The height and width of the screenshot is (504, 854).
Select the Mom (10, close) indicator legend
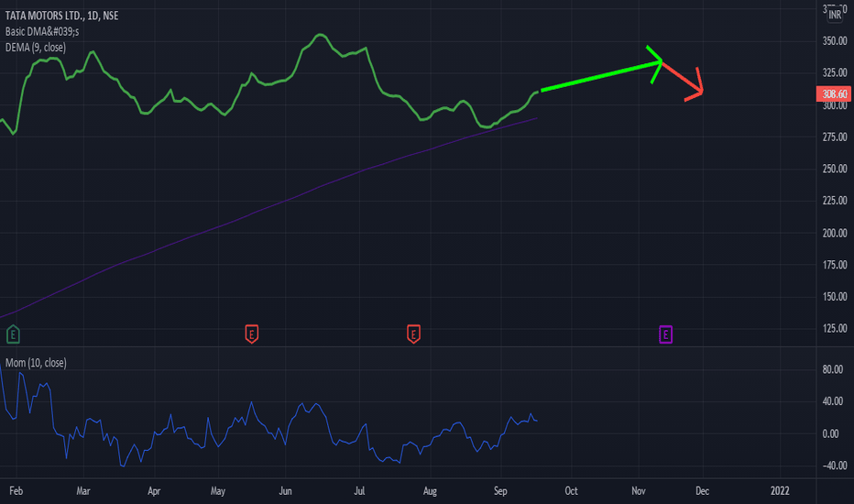(x=36, y=362)
